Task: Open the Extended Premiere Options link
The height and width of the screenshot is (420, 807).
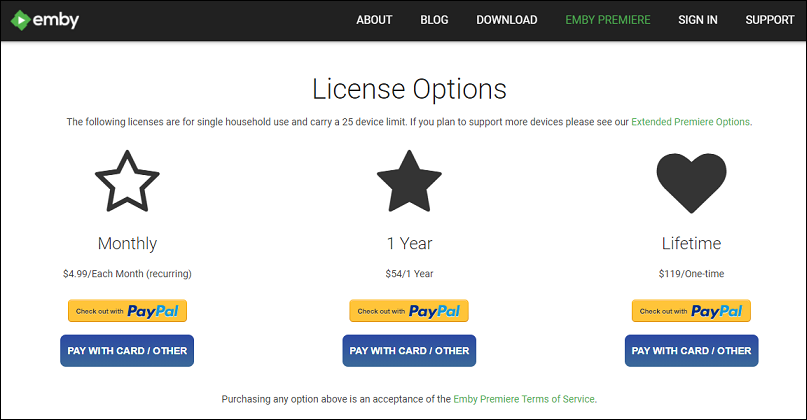Action: [690, 122]
